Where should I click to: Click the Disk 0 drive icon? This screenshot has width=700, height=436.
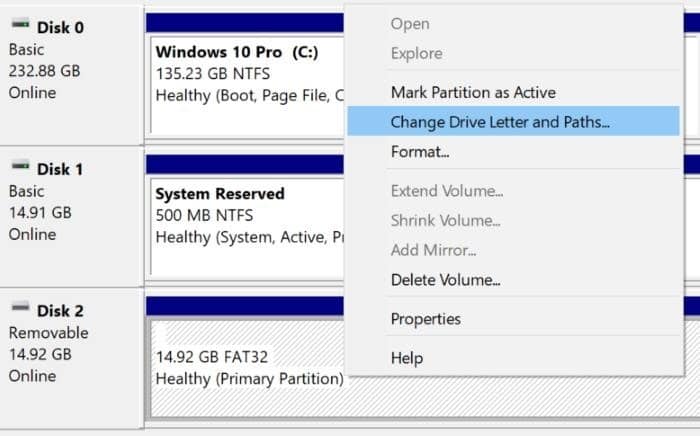click(x=19, y=27)
